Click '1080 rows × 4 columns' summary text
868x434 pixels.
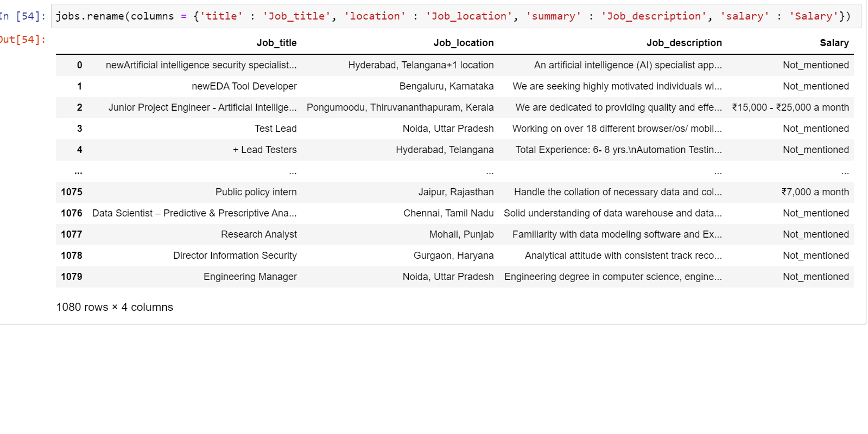115,307
